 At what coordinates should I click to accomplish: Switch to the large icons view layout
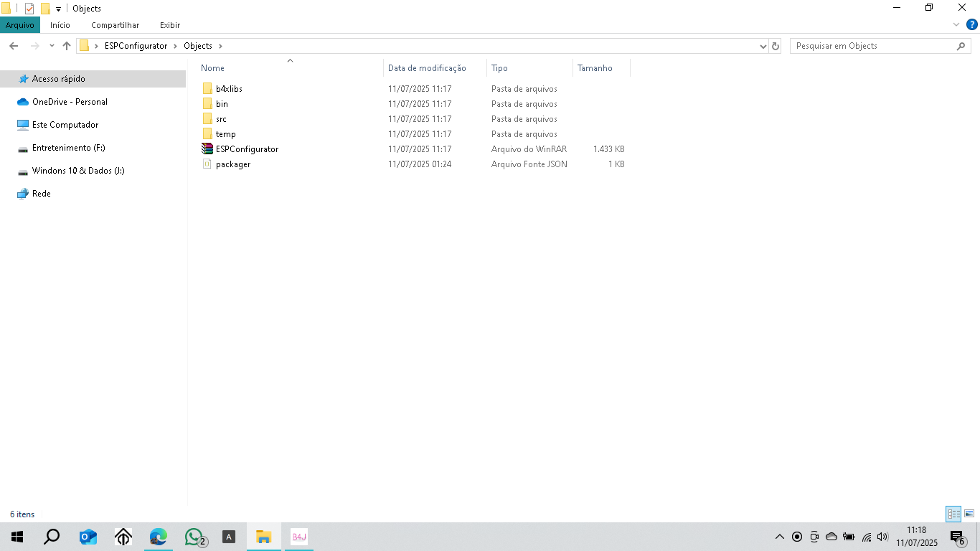pyautogui.click(x=969, y=514)
